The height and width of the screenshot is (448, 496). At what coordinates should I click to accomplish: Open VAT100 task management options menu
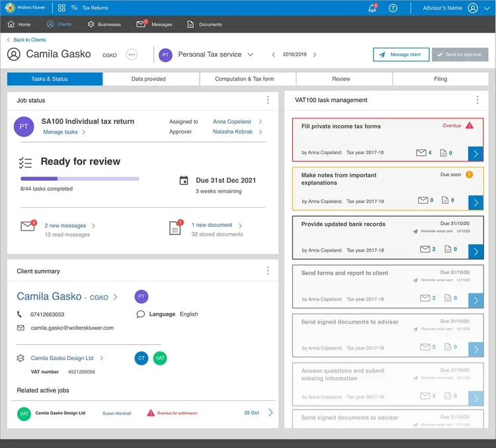pos(477,100)
